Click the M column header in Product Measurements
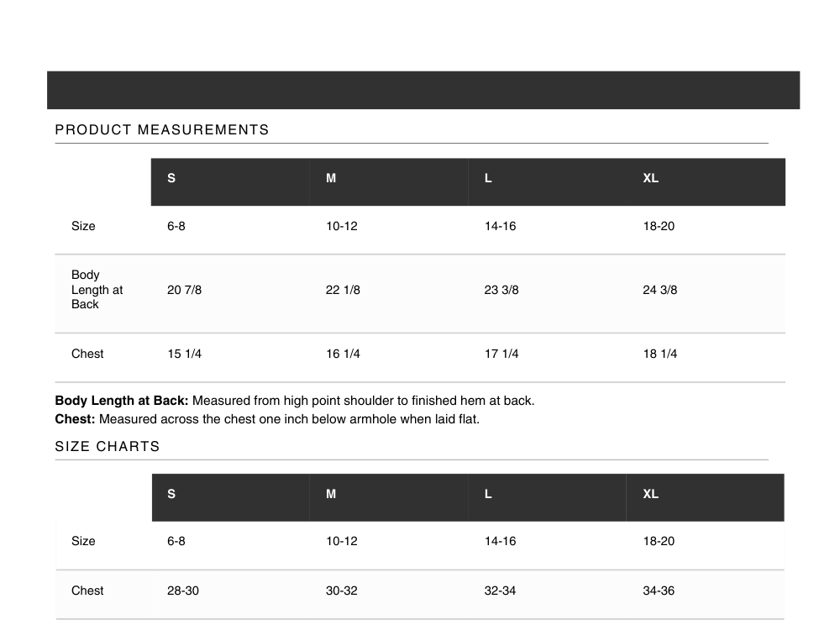This screenshot has width=840, height=630. 331,179
